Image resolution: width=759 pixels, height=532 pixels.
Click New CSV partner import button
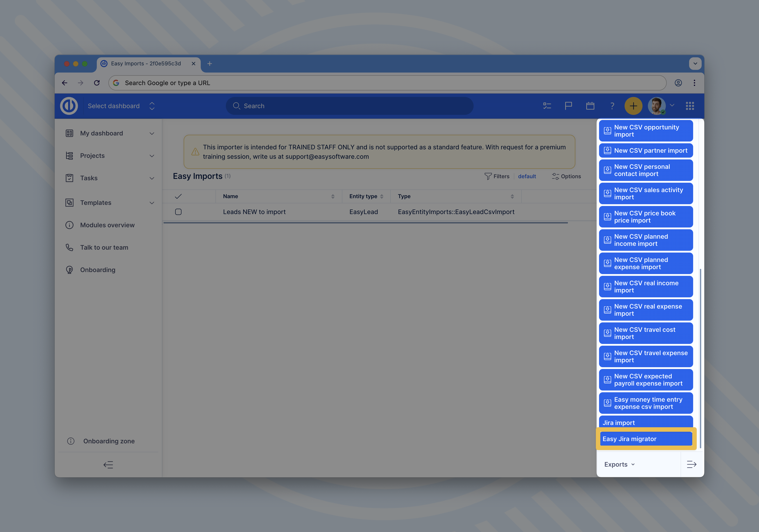click(x=646, y=151)
